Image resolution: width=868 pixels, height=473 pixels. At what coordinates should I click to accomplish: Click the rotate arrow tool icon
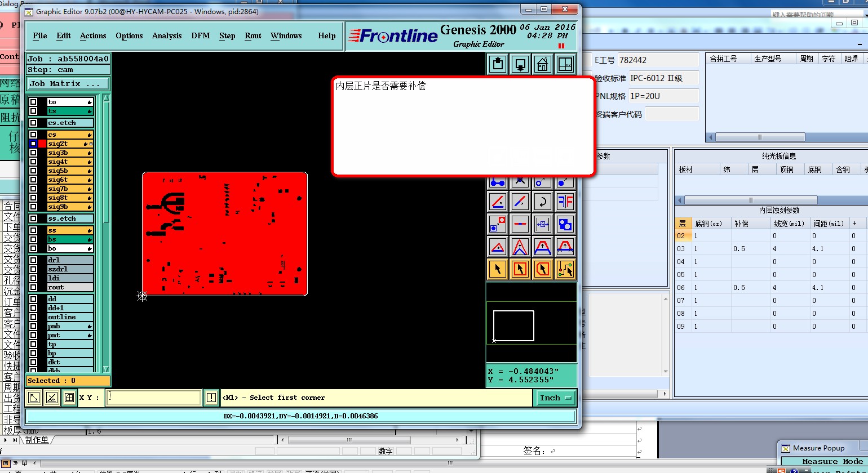click(543, 201)
